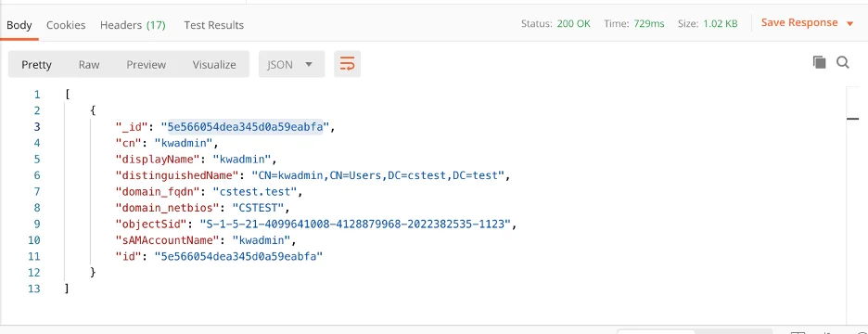Select the Visualize view mode

214,64
